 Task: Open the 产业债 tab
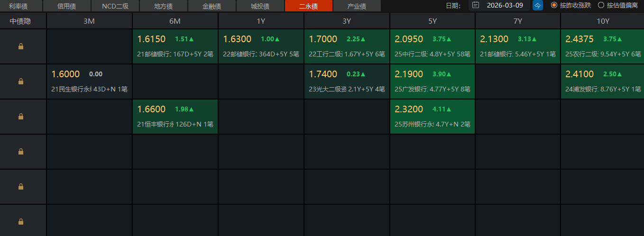357,6
